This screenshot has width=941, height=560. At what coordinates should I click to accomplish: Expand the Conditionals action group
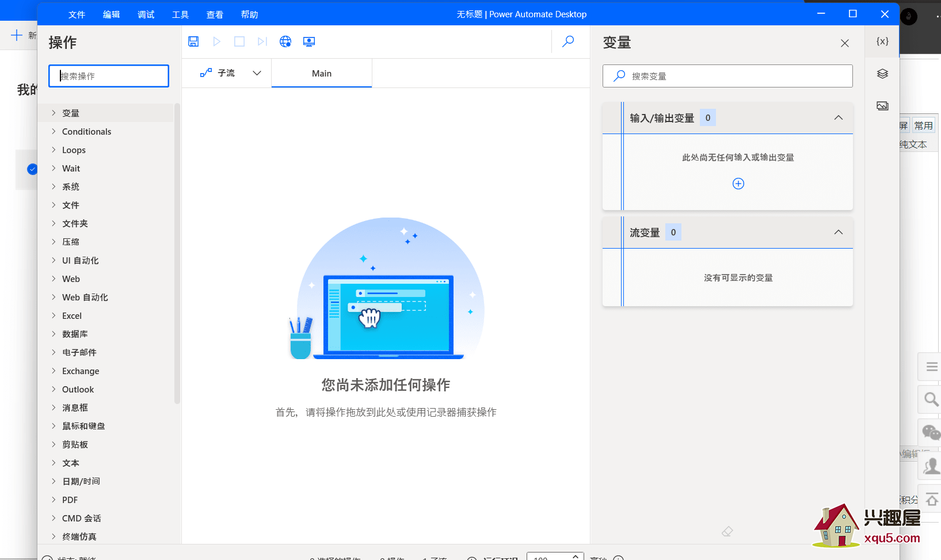click(54, 131)
